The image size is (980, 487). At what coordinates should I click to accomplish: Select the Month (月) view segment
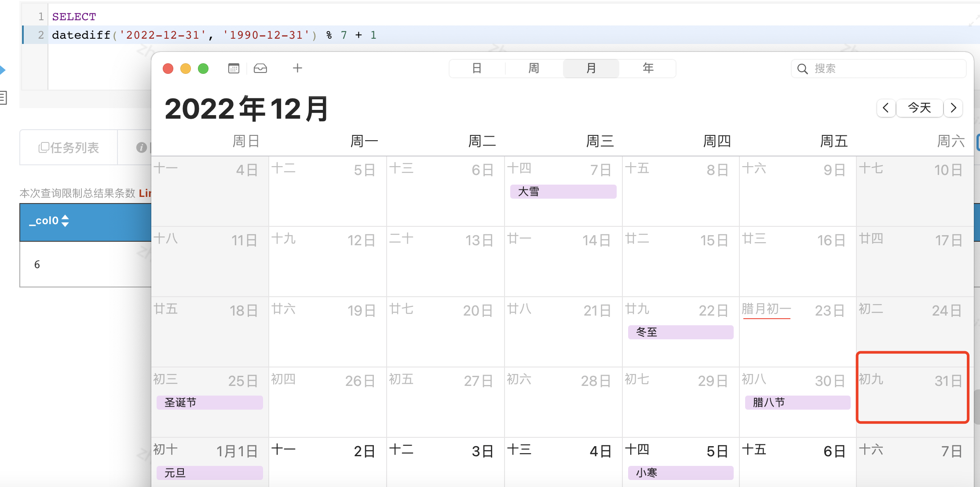591,69
